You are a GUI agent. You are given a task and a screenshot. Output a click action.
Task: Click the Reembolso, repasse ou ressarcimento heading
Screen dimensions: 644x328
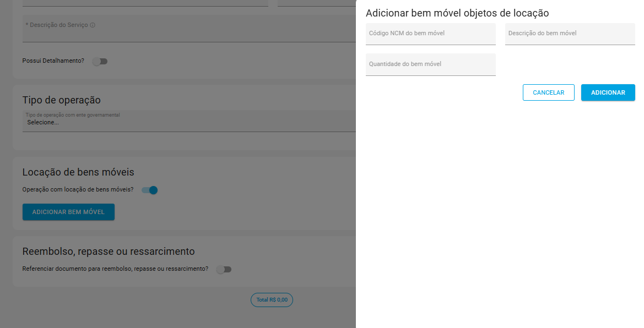[109, 252]
